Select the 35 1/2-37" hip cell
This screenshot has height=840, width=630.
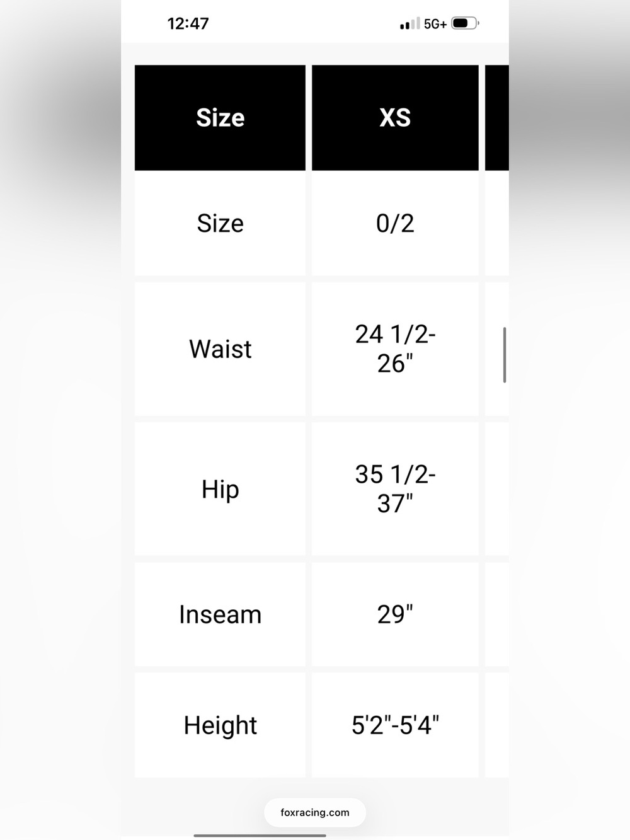point(395,489)
